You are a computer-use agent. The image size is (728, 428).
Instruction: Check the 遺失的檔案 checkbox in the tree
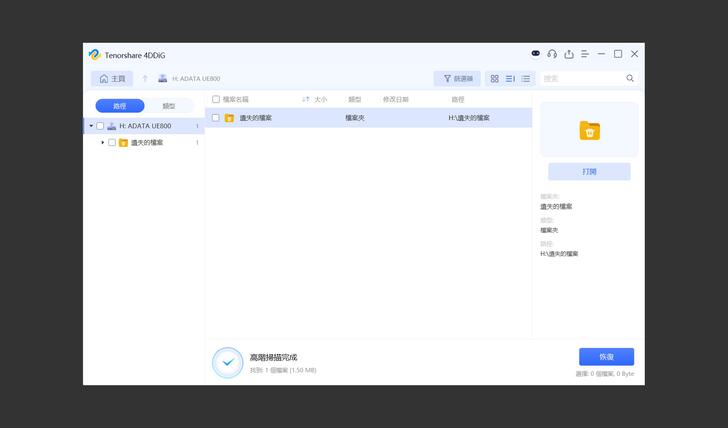pos(112,143)
